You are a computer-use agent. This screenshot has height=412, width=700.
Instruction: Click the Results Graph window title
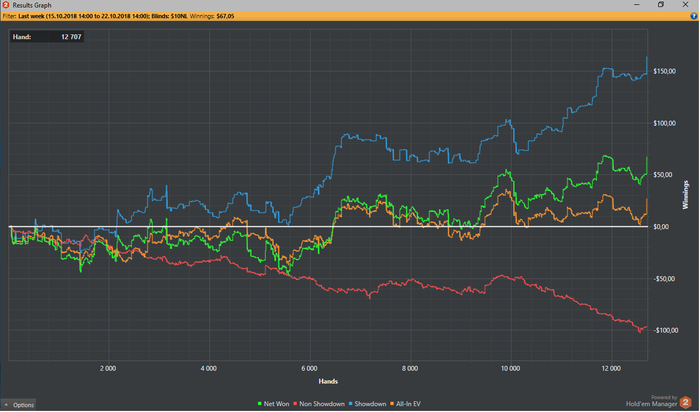[x=32, y=5]
